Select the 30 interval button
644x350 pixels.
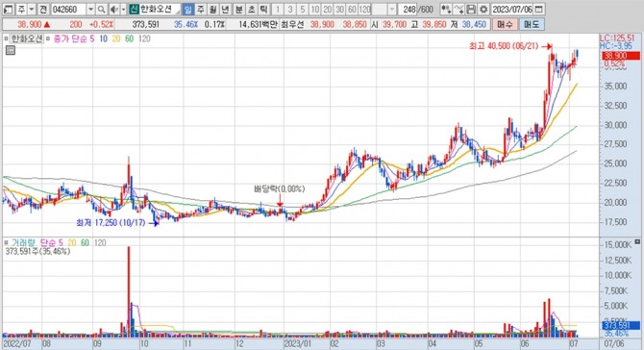click(x=339, y=9)
